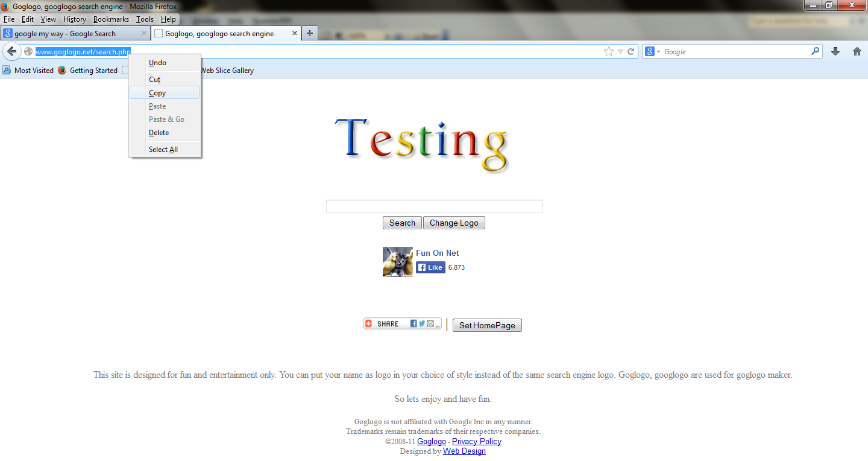The width and height of the screenshot is (868, 461).
Task: Click the "So lets enjoy and have fun." text
Action: coord(443,399)
